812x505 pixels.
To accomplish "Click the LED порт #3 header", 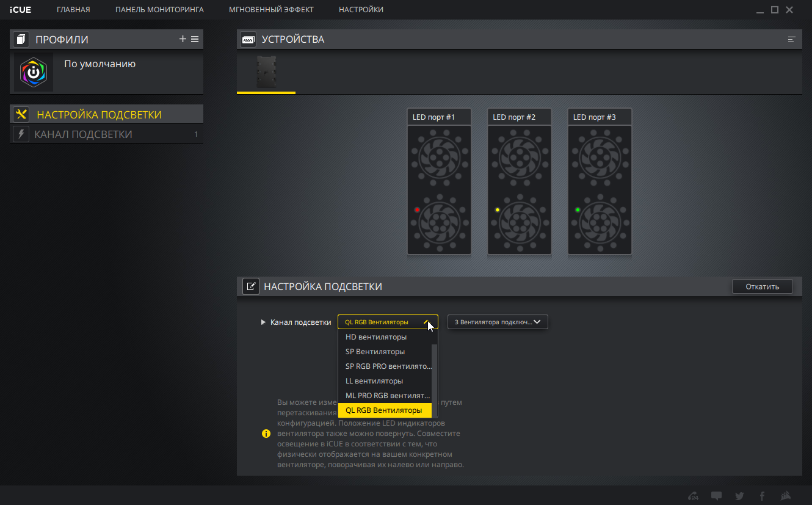I will (600, 117).
